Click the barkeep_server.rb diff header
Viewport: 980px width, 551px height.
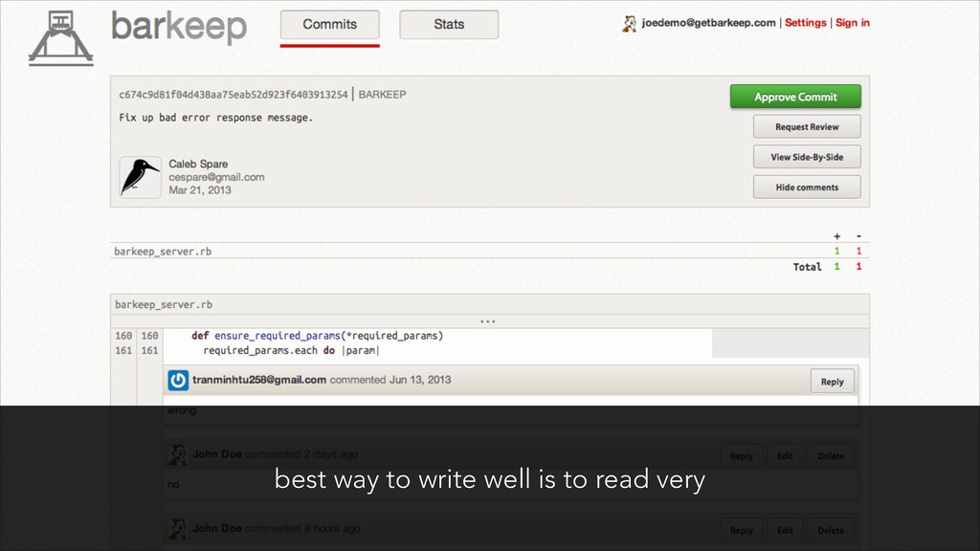point(490,304)
